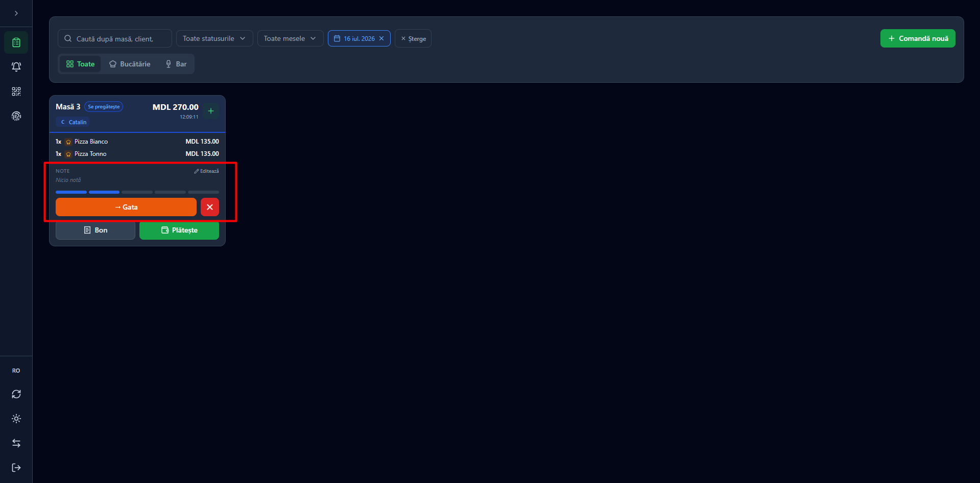Toggle light/dark theme sun icon
Viewport: 980px width, 483px height.
16,419
